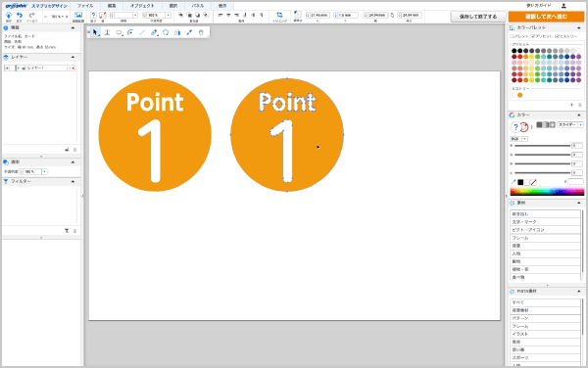Image resolution: width=588 pixels, height=368 pixels.
Task: Click the stroke circle in Color panel
Action: (524, 127)
